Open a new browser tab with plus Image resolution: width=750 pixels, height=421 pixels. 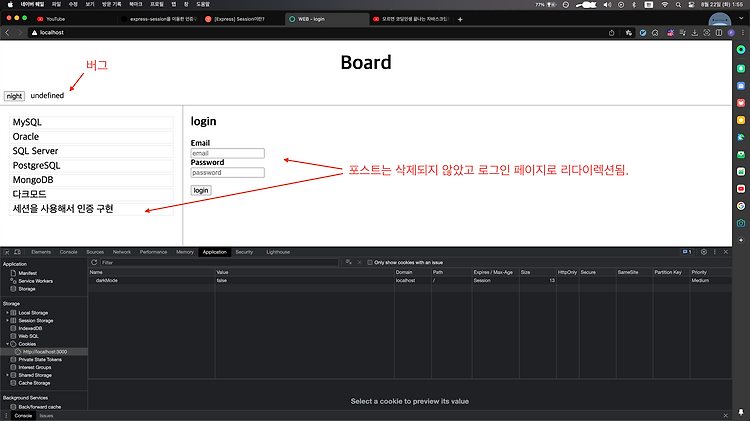pos(460,20)
